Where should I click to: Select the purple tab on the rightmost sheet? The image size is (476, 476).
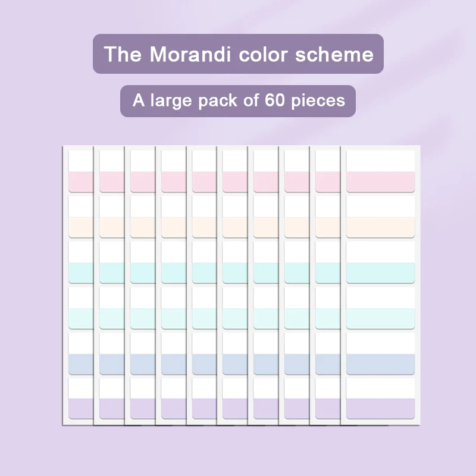[380, 408]
